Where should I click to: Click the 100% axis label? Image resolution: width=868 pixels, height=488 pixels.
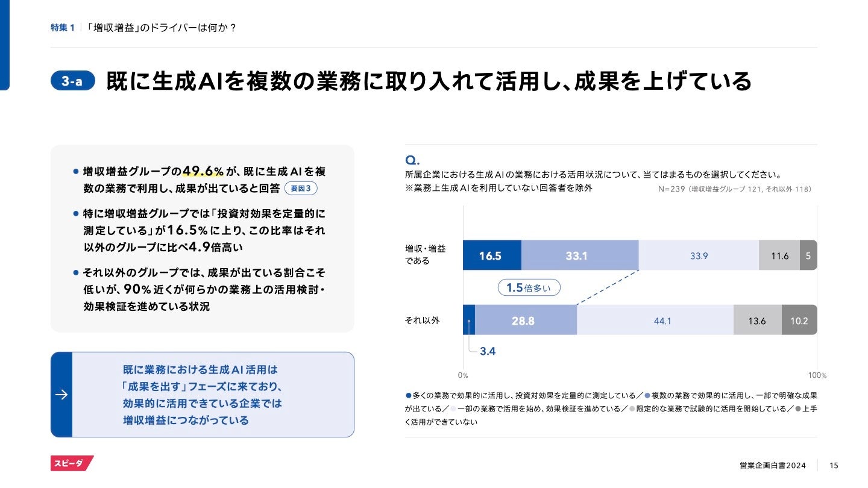(x=817, y=375)
